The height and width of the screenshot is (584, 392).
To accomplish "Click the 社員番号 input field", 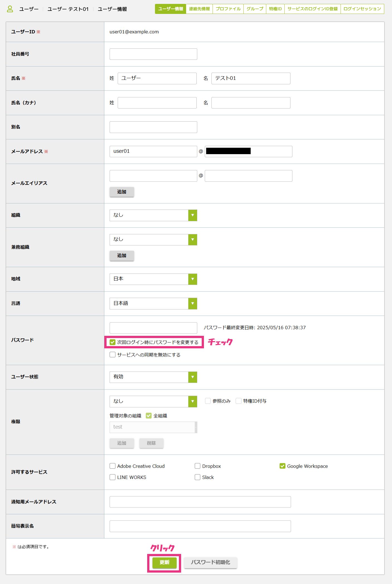I will click(x=153, y=54).
